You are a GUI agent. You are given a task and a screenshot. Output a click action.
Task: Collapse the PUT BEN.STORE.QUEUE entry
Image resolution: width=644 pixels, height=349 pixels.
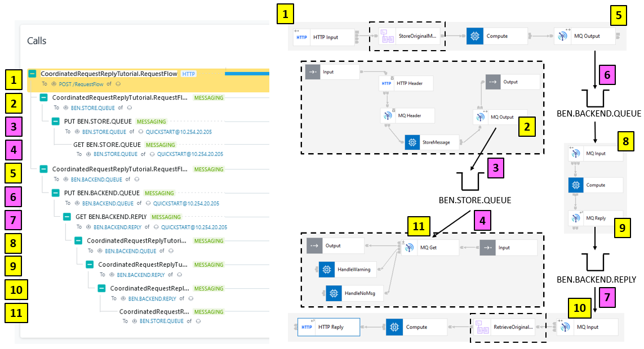click(x=55, y=121)
